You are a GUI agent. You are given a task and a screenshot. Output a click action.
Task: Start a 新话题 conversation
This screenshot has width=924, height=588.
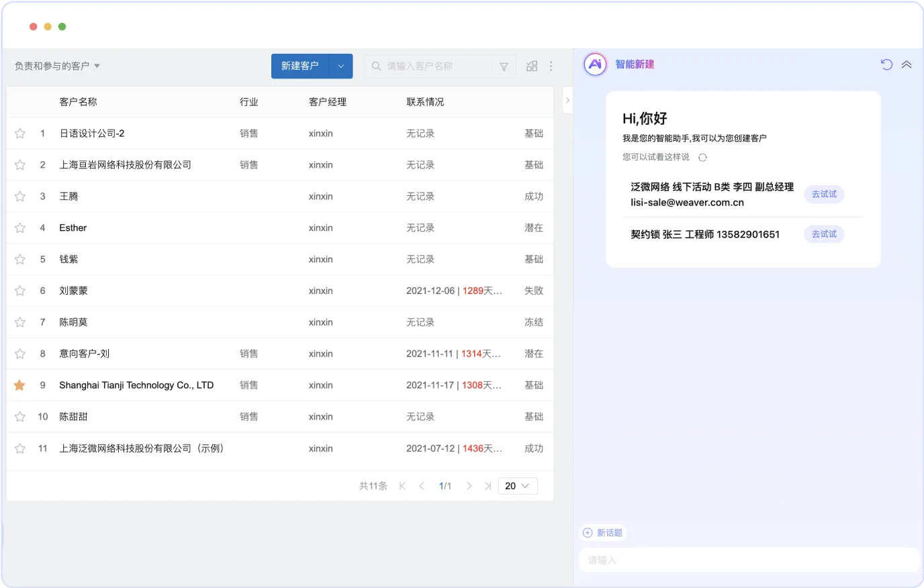click(603, 533)
